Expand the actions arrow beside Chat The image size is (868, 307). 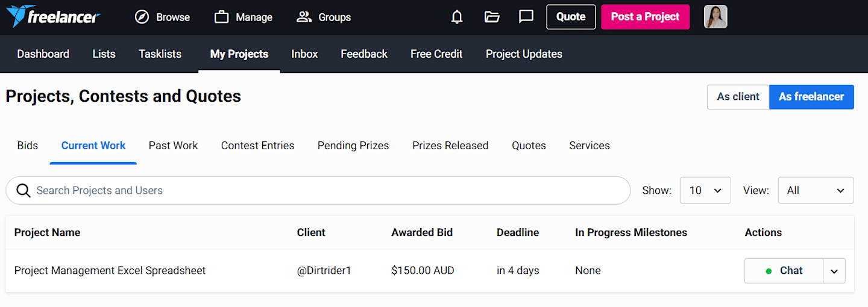coord(834,271)
